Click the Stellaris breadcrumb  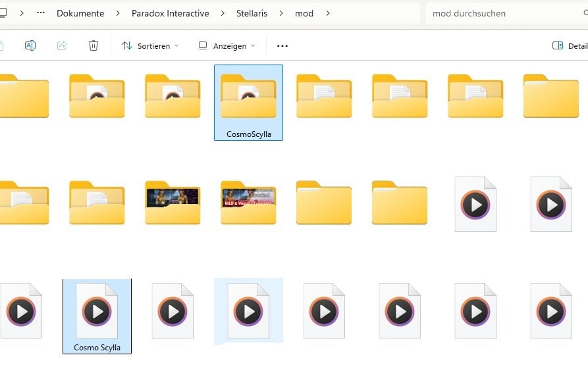click(252, 13)
